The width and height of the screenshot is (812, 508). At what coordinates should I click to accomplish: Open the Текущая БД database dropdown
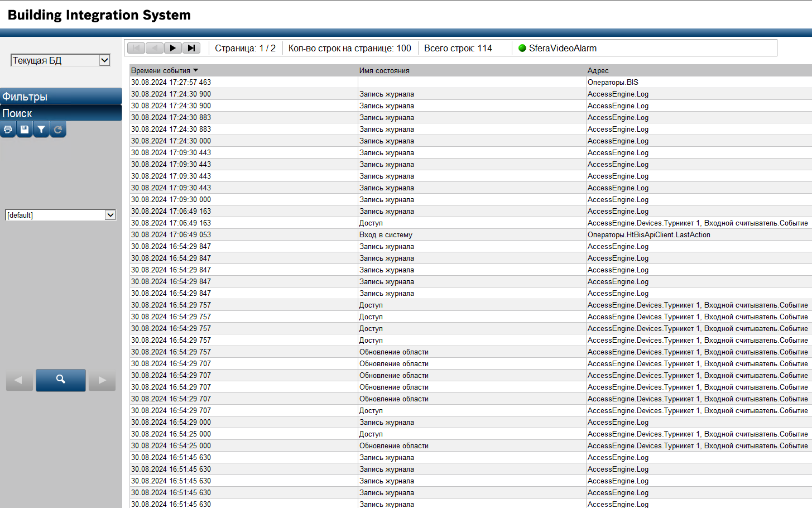click(104, 60)
